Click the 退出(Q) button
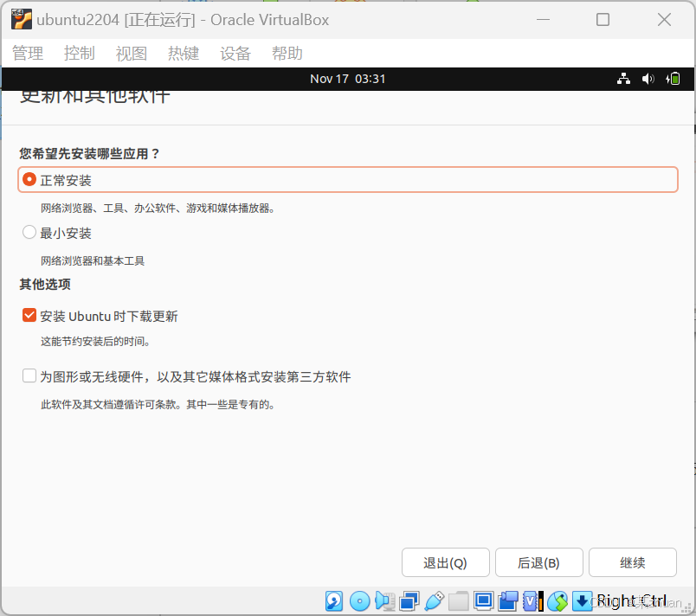 (x=446, y=562)
